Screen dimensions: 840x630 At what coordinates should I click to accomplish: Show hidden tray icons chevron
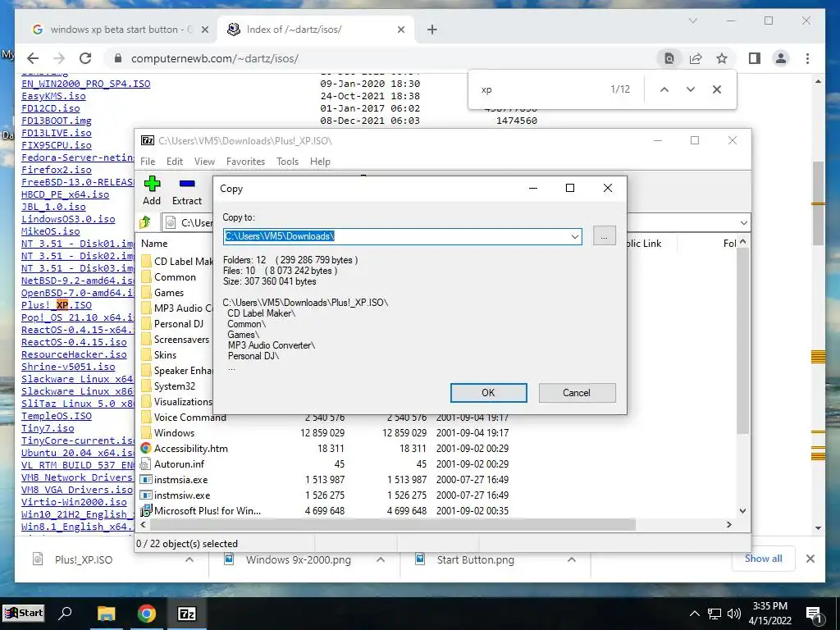click(694, 614)
